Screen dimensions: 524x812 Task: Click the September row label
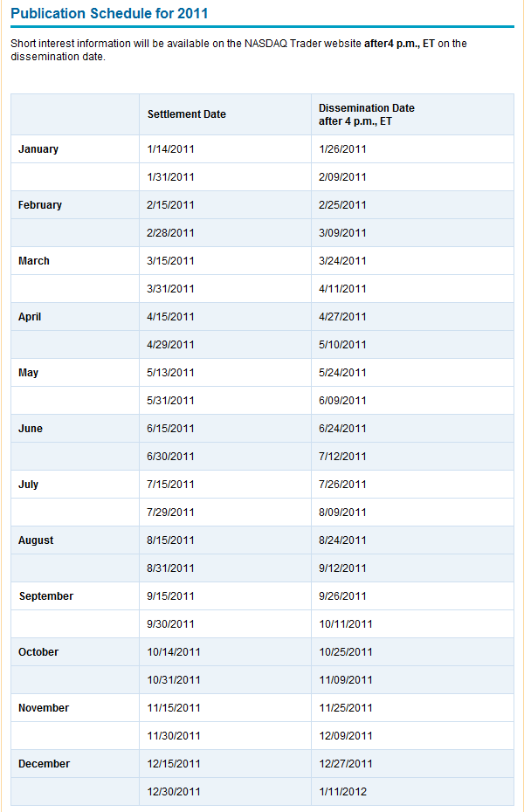(x=46, y=596)
